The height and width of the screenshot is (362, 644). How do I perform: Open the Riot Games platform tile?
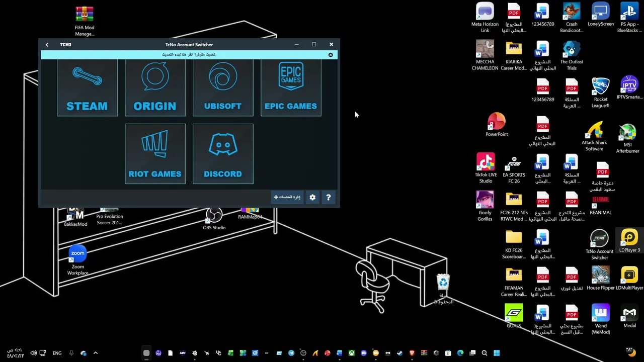pyautogui.click(x=155, y=154)
